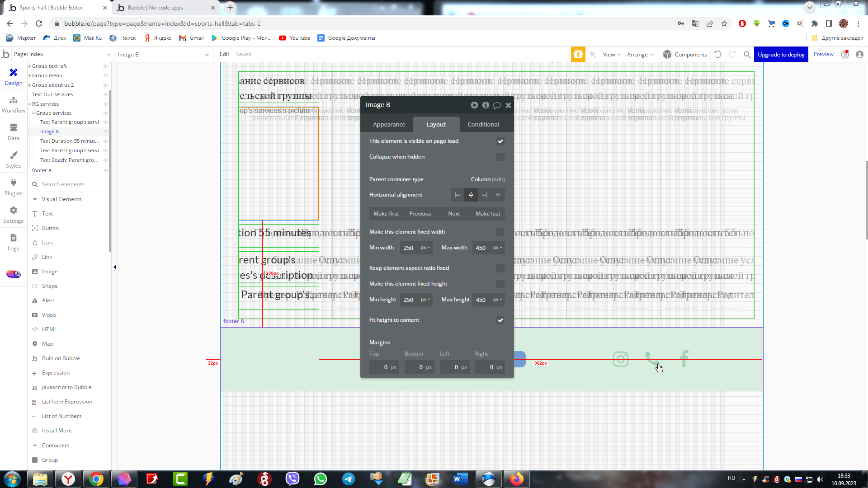Check 'Make this element fixed-width'

point(500,232)
